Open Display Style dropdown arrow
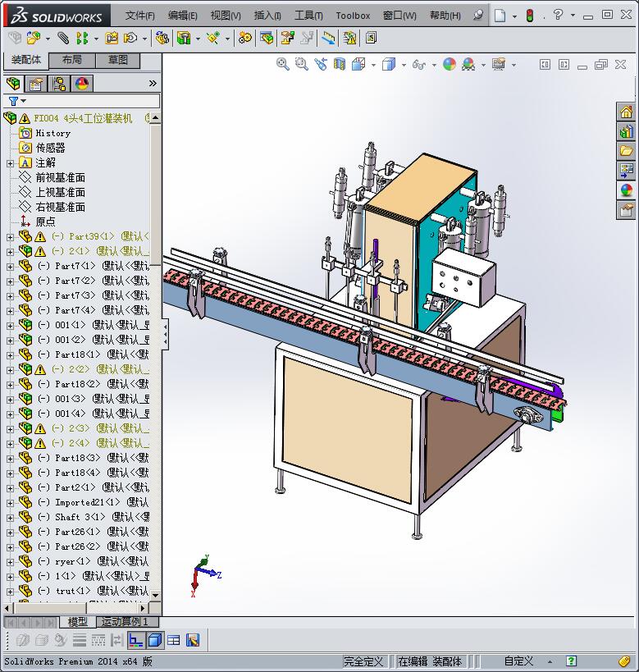 (404, 65)
